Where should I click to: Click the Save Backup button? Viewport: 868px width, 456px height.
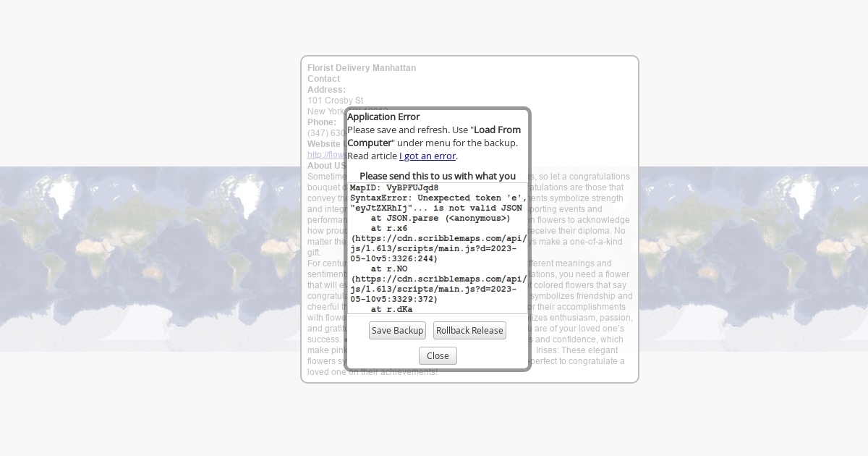397,331
